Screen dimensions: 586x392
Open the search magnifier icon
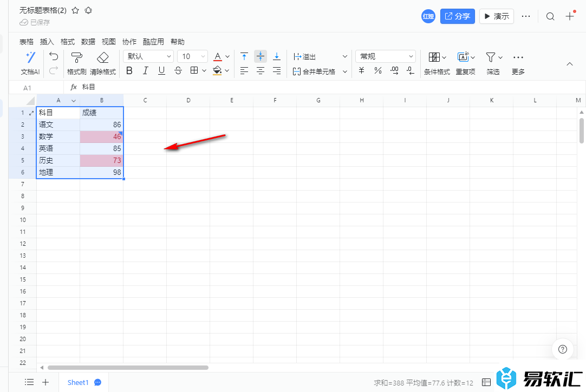point(550,16)
